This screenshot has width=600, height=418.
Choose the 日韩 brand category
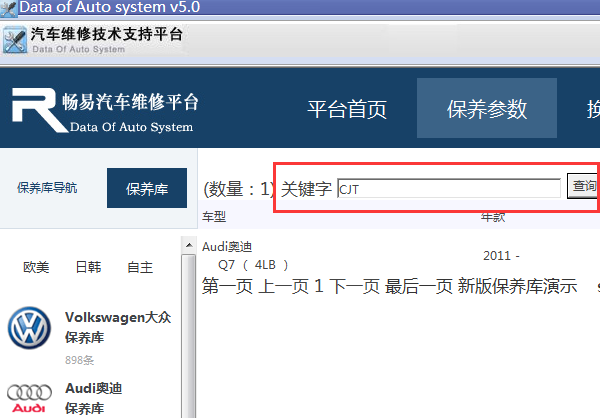coord(88,267)
